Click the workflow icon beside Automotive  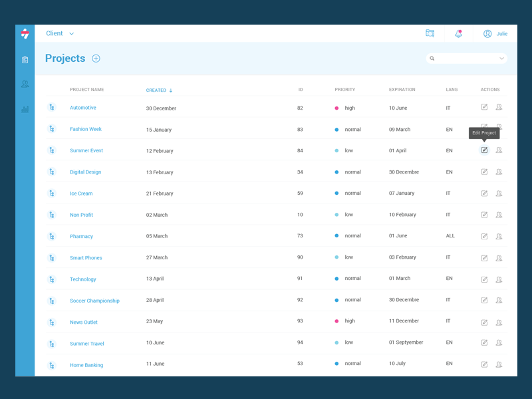tap(52, 108)
